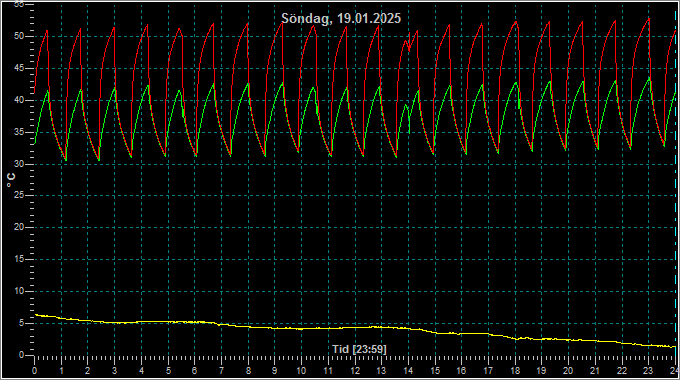Click the °C axis unit label

[x=11, y=180]
